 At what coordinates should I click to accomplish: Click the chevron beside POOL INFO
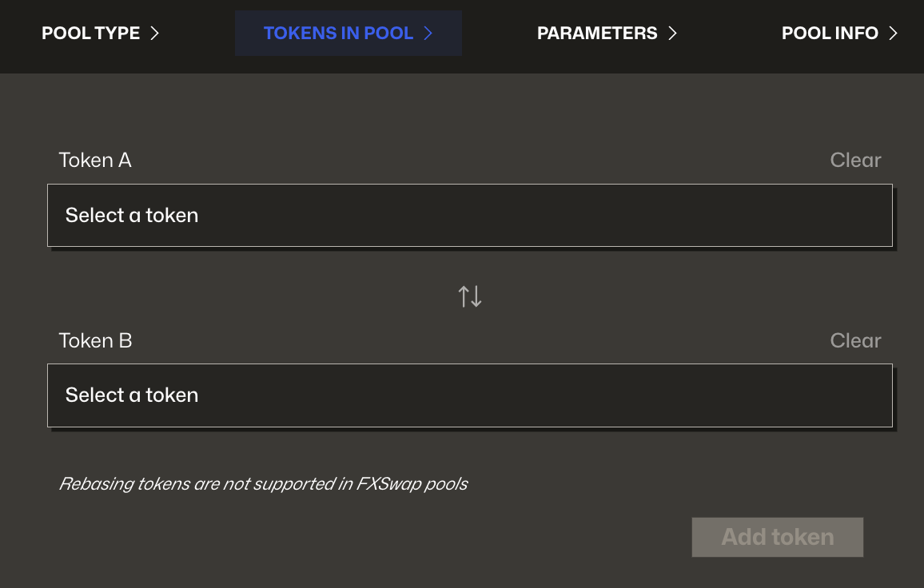(893, 33)
